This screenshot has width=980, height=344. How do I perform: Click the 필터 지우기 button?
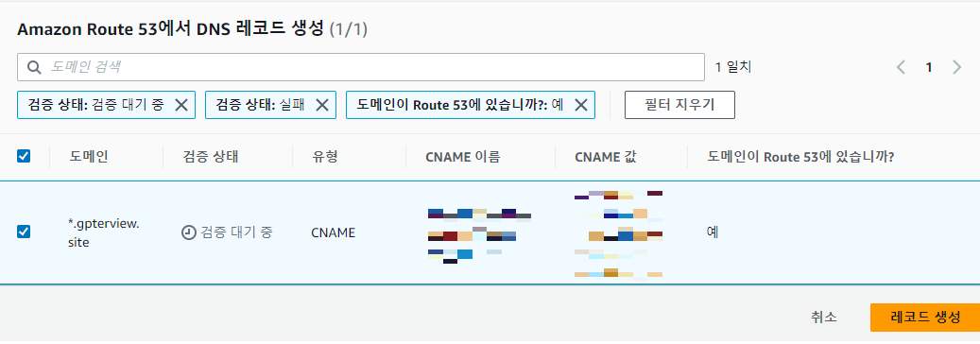[679, 105]
